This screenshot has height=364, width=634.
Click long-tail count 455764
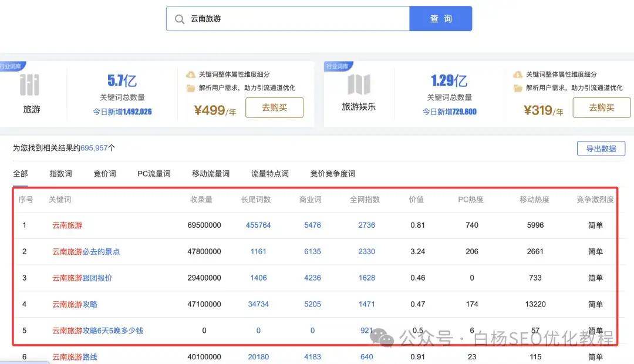258,225
